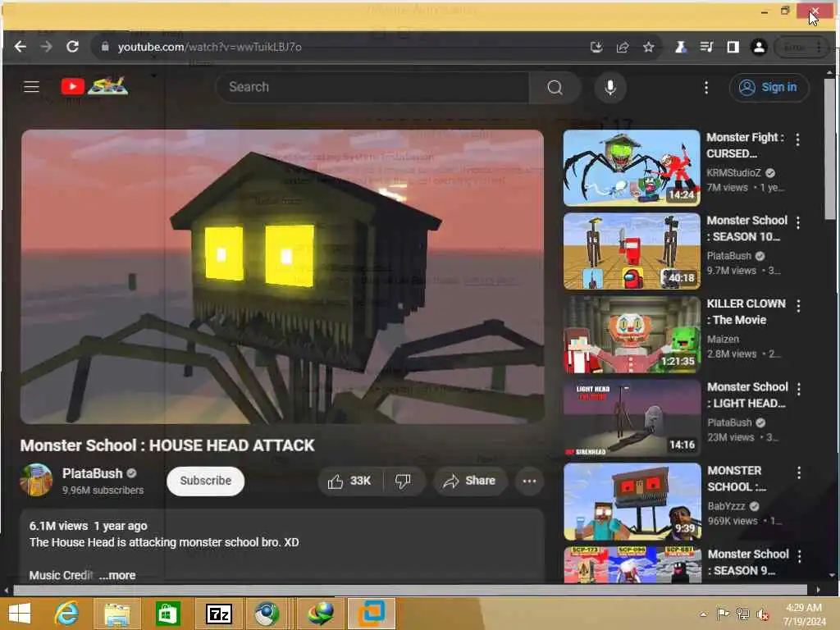Click the address bar URL

[209, 47]
